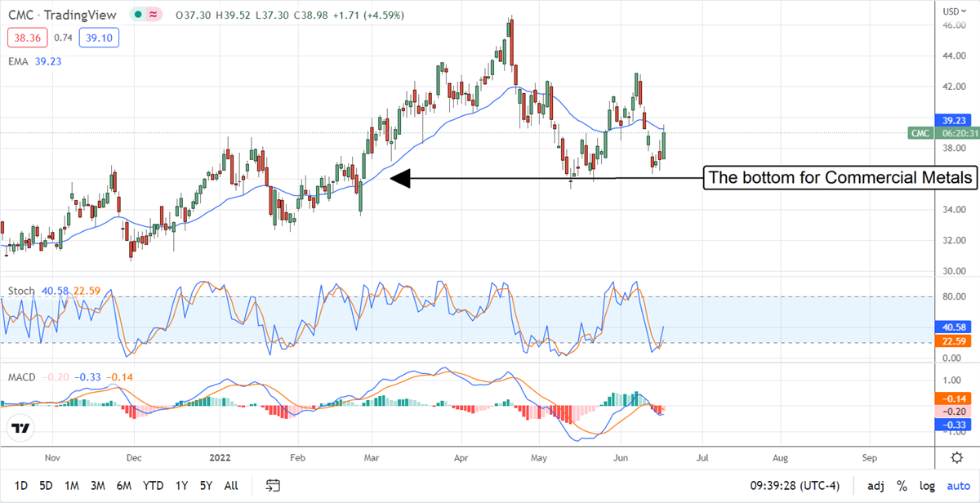Open the go-to-date calendar icon
The height and width of the screenshot is (503, 980).
pyautogui.click(x=274, y=486)
